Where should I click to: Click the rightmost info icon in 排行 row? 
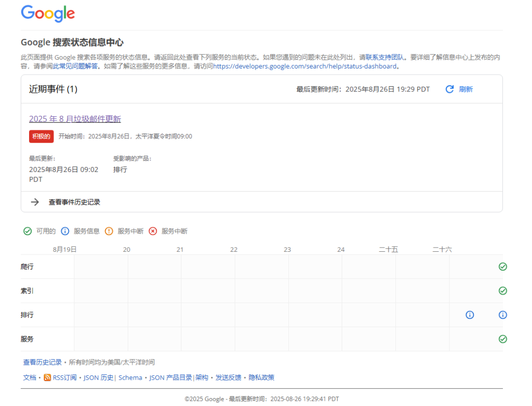pos(502,315)
